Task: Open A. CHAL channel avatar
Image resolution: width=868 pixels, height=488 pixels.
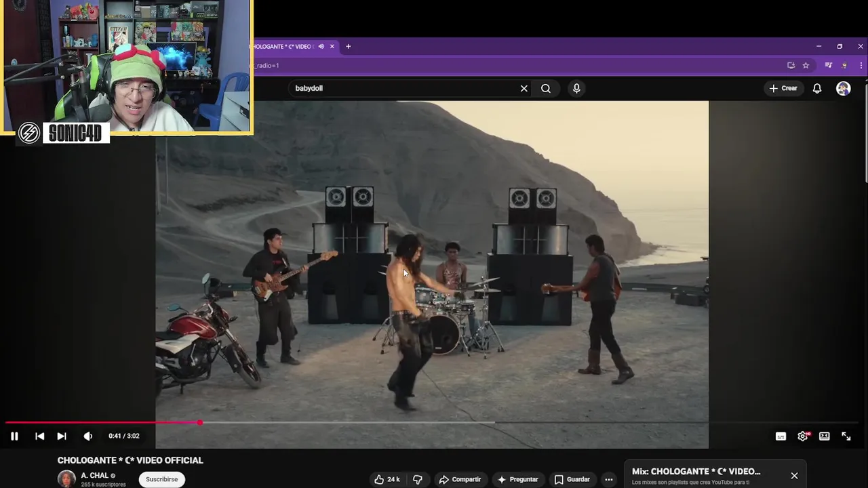Action: click(66, 479)
